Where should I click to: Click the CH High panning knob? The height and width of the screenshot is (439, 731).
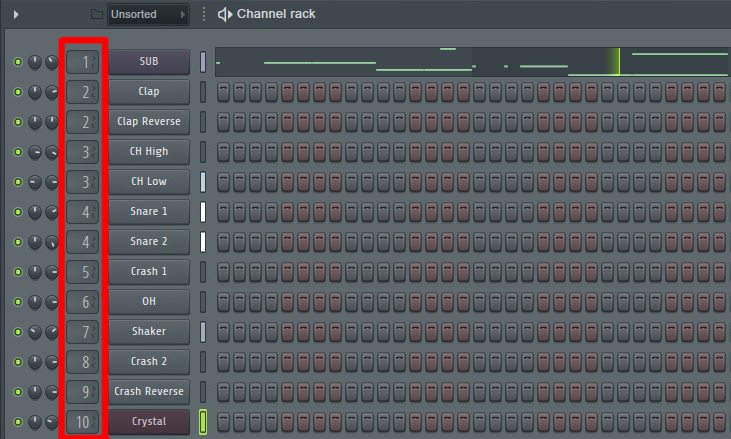35,152
